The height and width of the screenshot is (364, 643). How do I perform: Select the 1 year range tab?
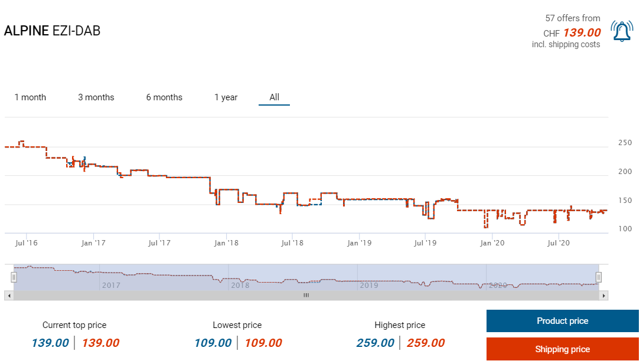tap(226, 97)
